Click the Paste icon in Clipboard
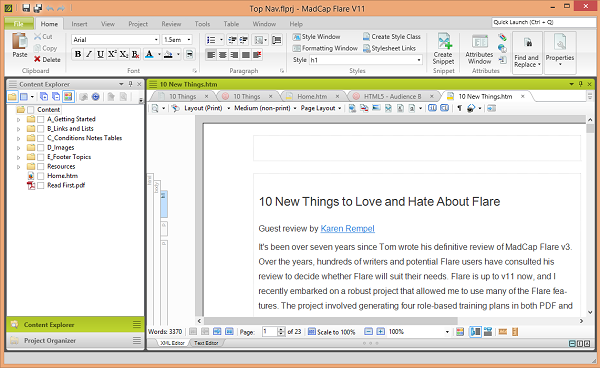 [20, 45]
